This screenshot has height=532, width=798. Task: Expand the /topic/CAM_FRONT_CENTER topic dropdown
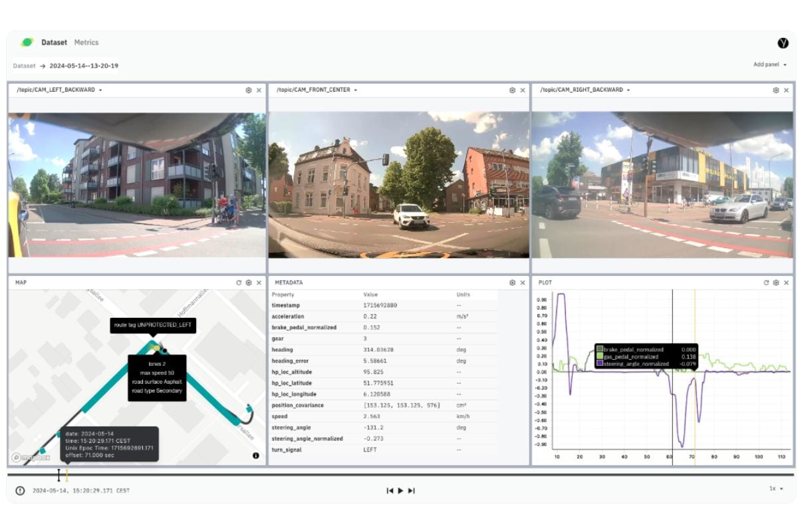click(x=356, y=90)
